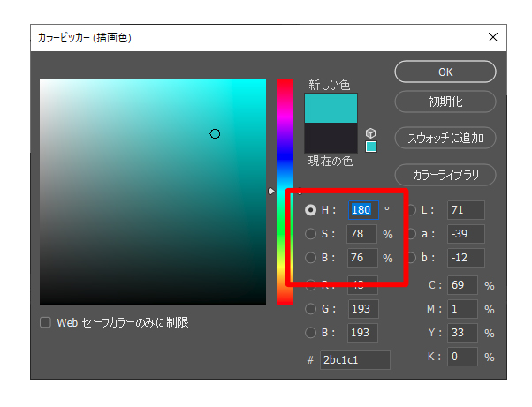The width and height of the screenshot is (532, 407).
Task: Click the web-safe color warning cube icon
Action: (370, 132)
